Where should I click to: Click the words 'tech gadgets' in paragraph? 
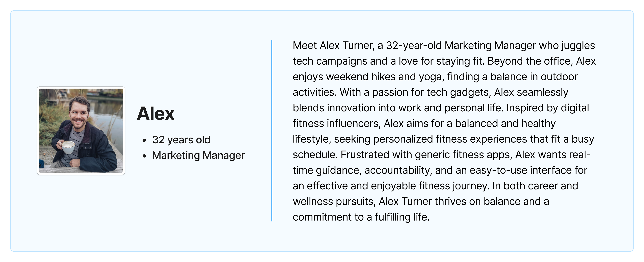458,92
